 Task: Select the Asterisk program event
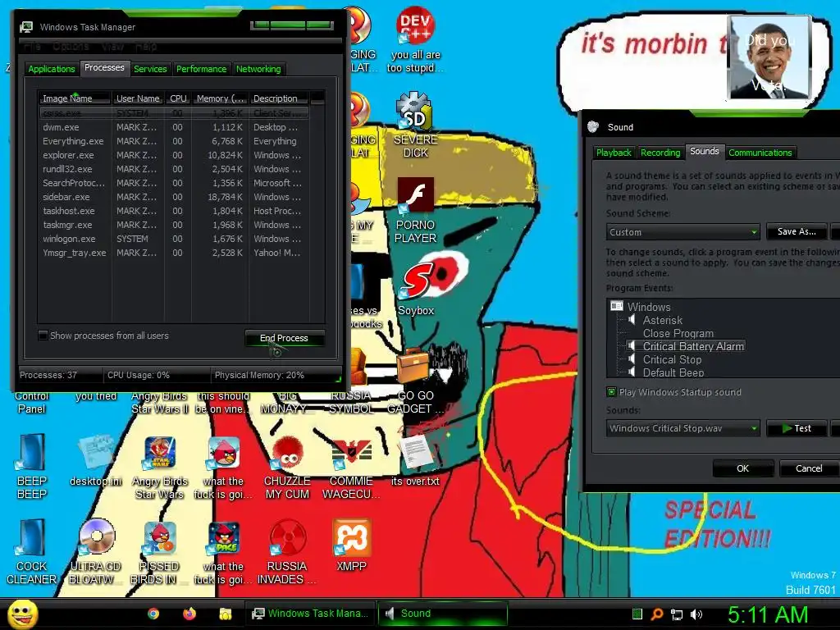point(662,320)
